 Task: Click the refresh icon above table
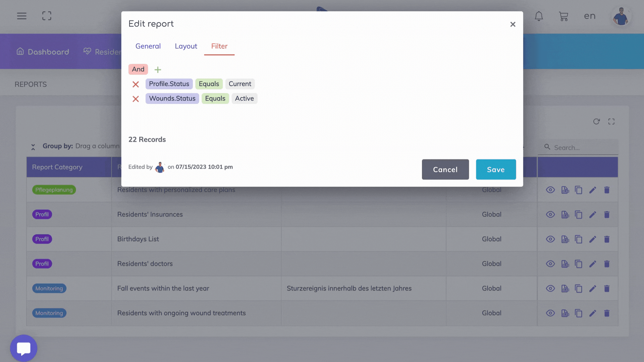[596, 121]
